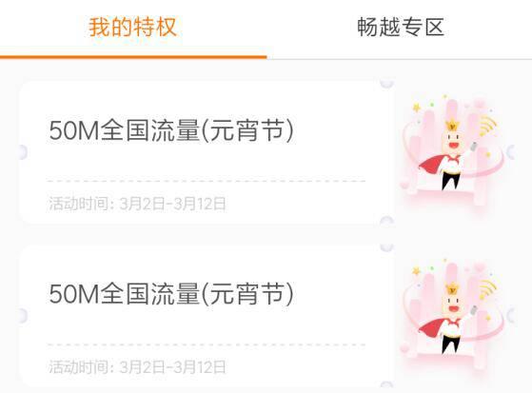This screenshot has height=393, width=532.
Task: Tap the first card's 活动时间: 3月2日-3月12日 text
Action: pos(137,204)
